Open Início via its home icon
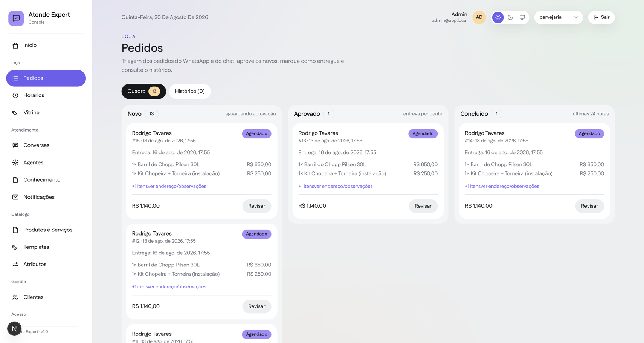Image resolution: width=644 pixels, height=343 pixels. [15, 46]
